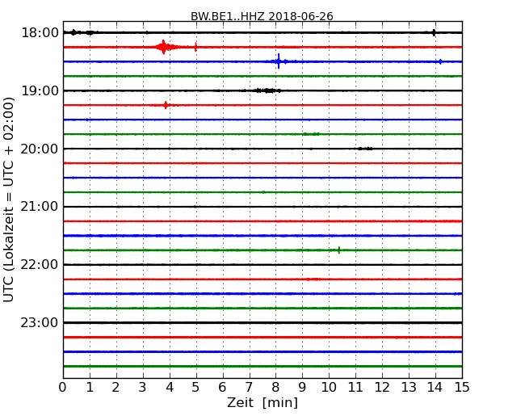The width and height of the screenshot is (525, 420).
Task: Click the 20:00 time axis label
Action: coord(40,149)
